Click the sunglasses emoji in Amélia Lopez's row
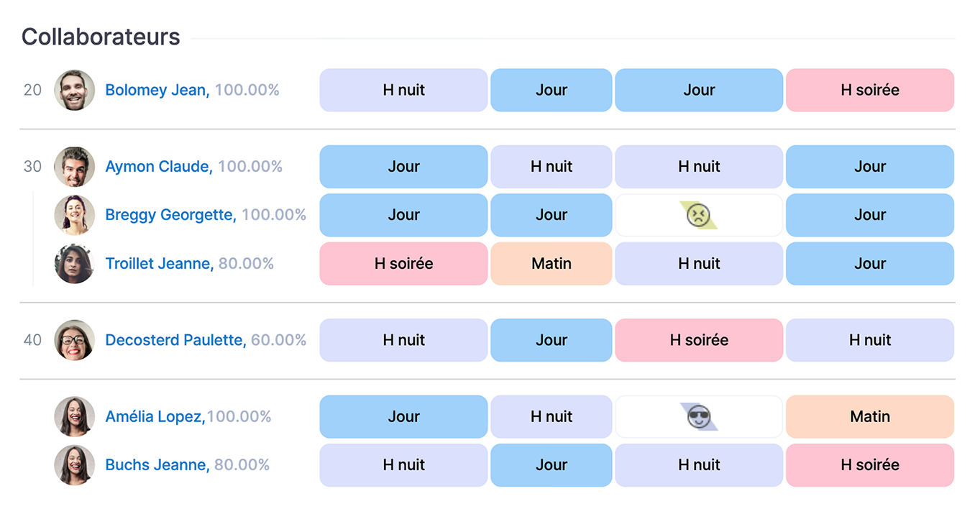Image resolution: width=980 pixels, height=509 pixels. point(698,417)
